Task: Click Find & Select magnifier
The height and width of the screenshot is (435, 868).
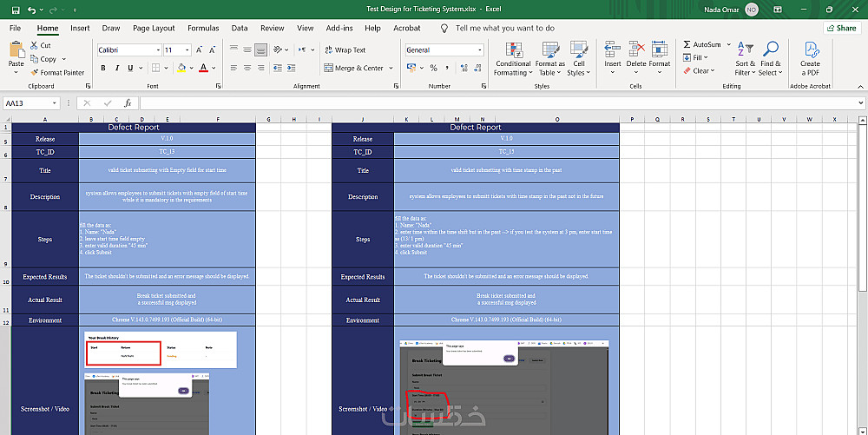Action: coord(771,59)
